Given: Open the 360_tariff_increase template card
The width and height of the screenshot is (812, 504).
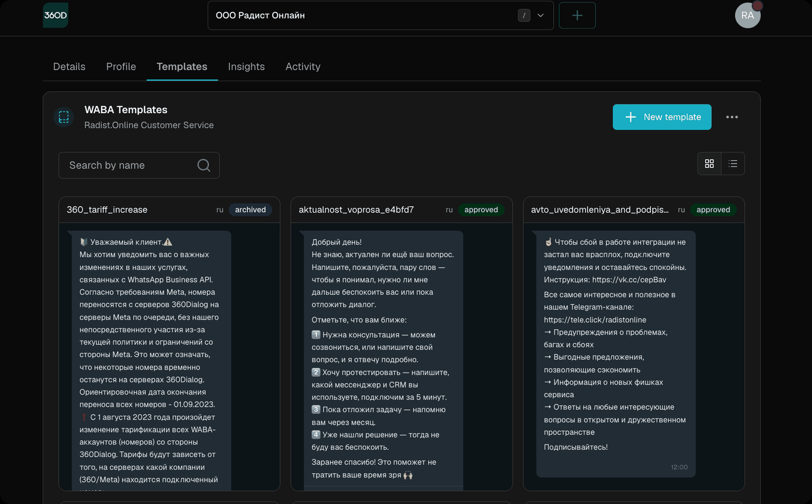Looking at the screenshot, I should tap(169, 344).
